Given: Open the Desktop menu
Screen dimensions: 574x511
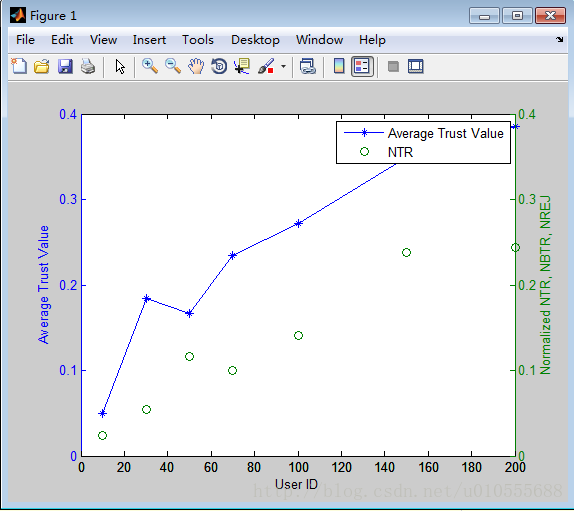Looking at the screenshot, I should click(255, 40).
